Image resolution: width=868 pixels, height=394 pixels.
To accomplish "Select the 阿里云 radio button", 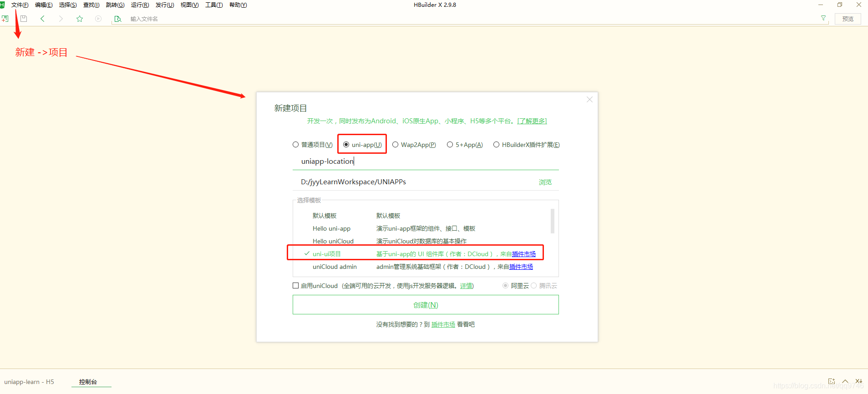I will click(x=505, y=286).
